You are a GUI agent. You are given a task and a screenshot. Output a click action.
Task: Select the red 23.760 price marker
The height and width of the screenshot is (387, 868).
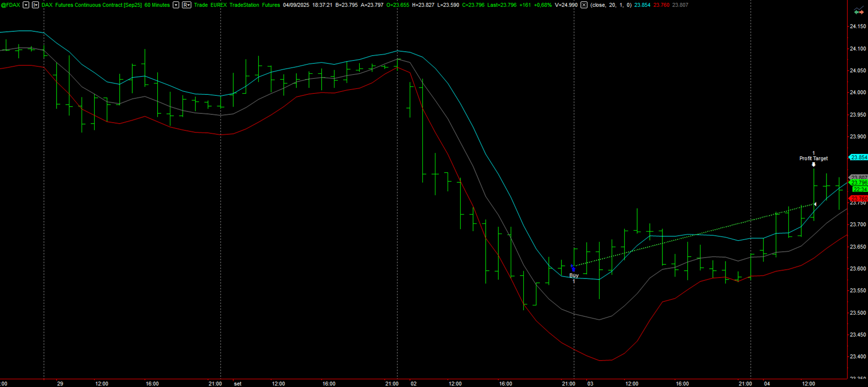point(859,198)
